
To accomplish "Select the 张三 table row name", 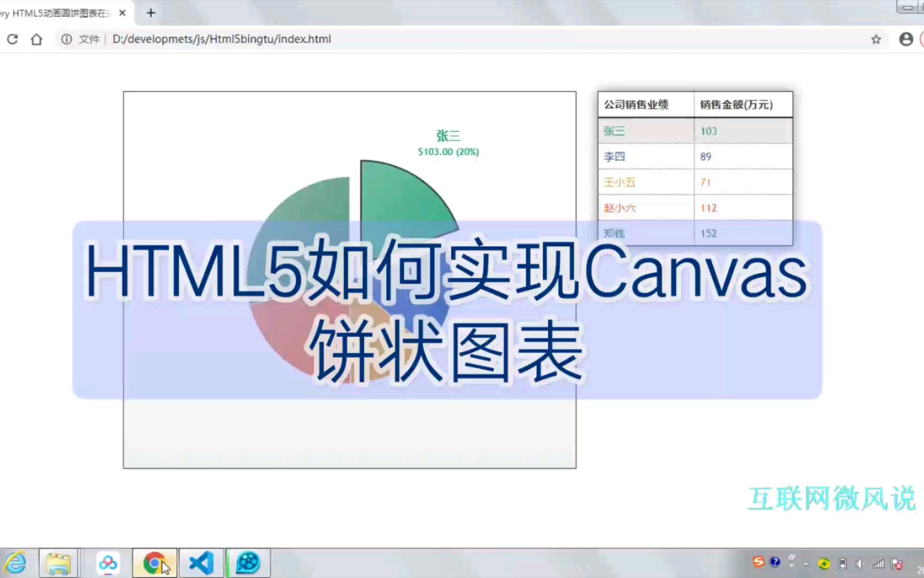I will point(614,131).
